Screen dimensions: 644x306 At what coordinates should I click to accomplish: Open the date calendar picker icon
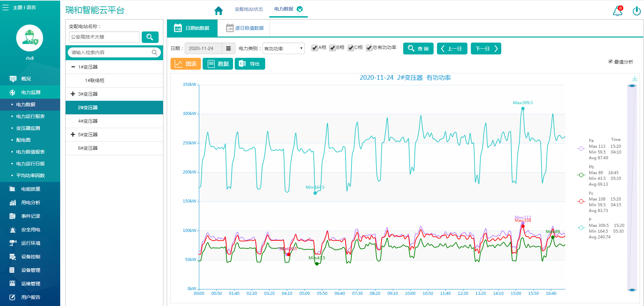click(228, 48)
